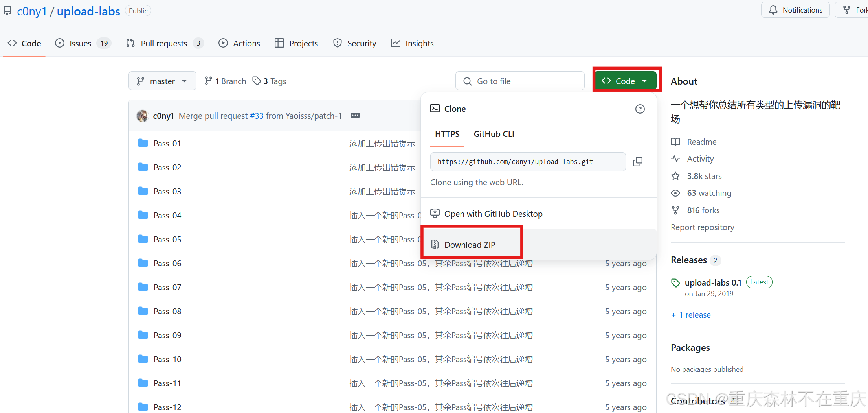This screenshot has width=868, height=413.
Task: Click the branch icon beside 1 Branch
Action: pyautogui.click(x=208, y=81)
